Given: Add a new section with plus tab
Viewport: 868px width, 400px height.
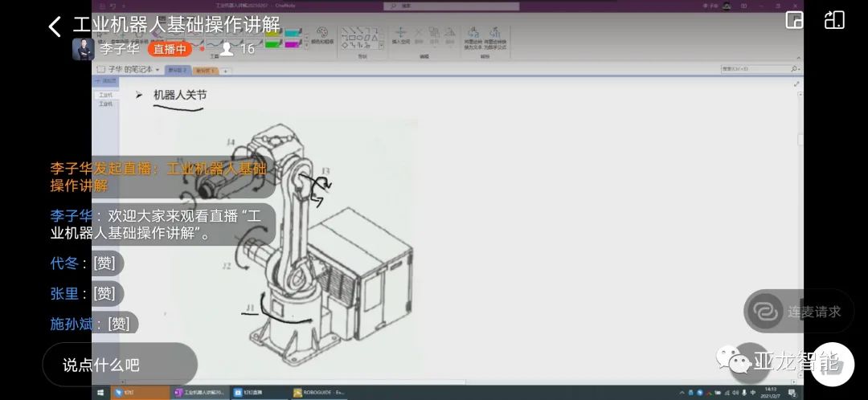Looking at the screenshot, I should coord(225,71).
